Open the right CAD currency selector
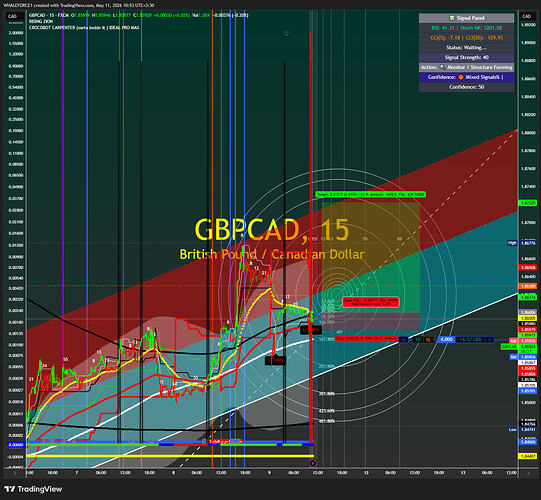 point(527,16)
